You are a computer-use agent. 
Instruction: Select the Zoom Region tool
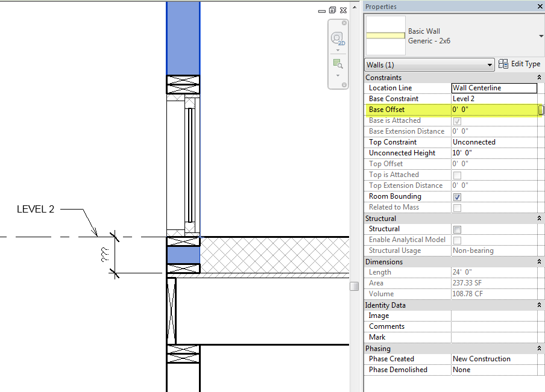click(x=337, y=62)
